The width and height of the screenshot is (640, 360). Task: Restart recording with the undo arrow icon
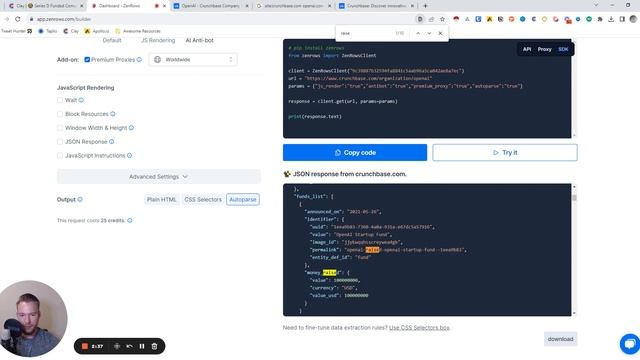129,346
